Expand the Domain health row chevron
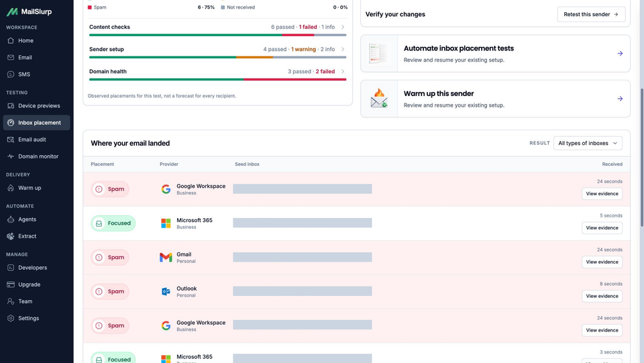This screenshot has width=644, height=363. click(343, 71)
